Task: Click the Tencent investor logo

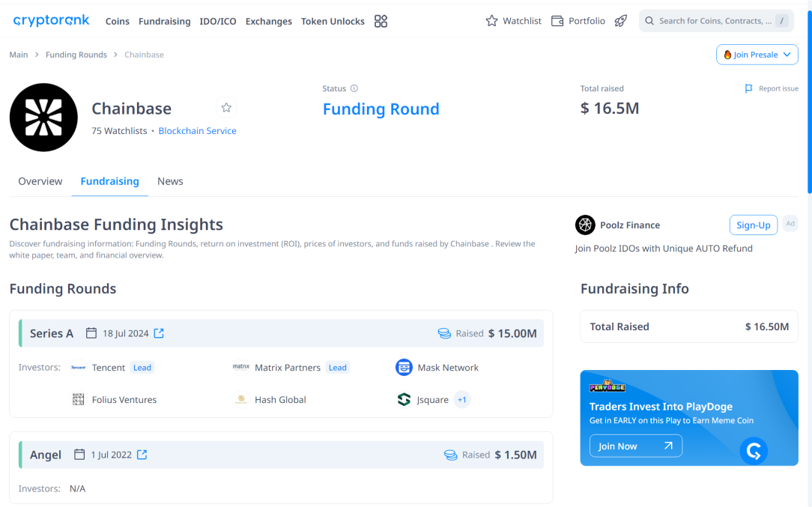Action: point(78,367)
